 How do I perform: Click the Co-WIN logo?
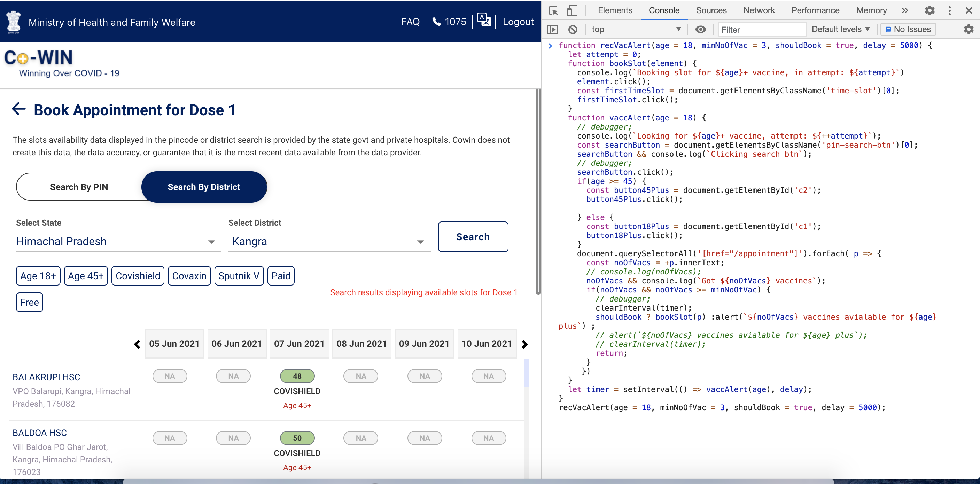click(38, 58)
